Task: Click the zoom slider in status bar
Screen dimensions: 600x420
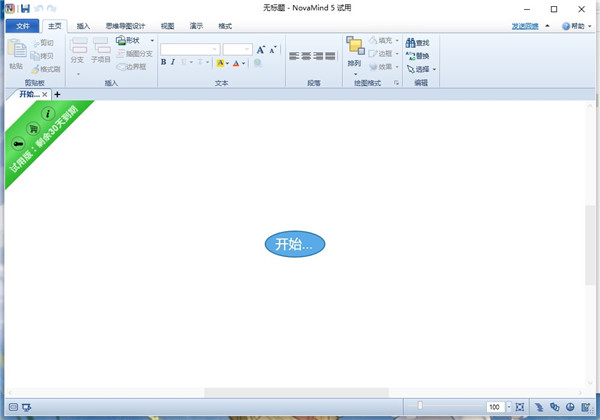Action: click(420, 406)
